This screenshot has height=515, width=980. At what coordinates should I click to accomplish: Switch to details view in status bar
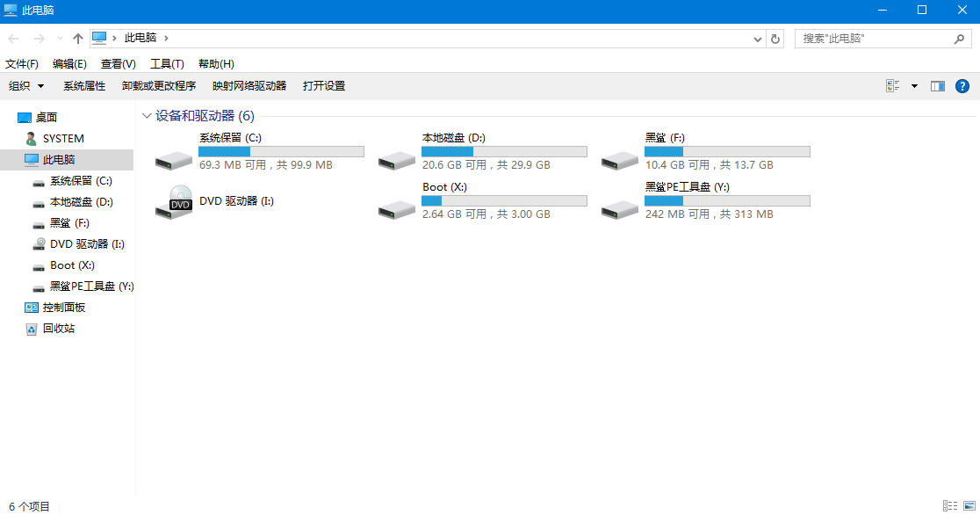(950, 505)
